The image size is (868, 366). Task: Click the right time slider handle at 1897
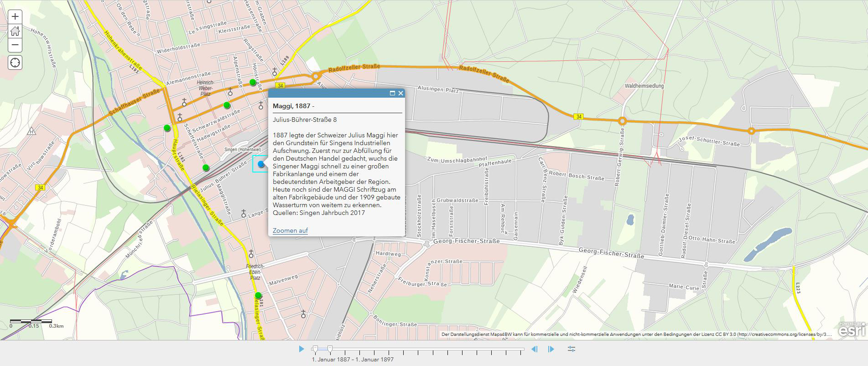click(x=330, y=349)
